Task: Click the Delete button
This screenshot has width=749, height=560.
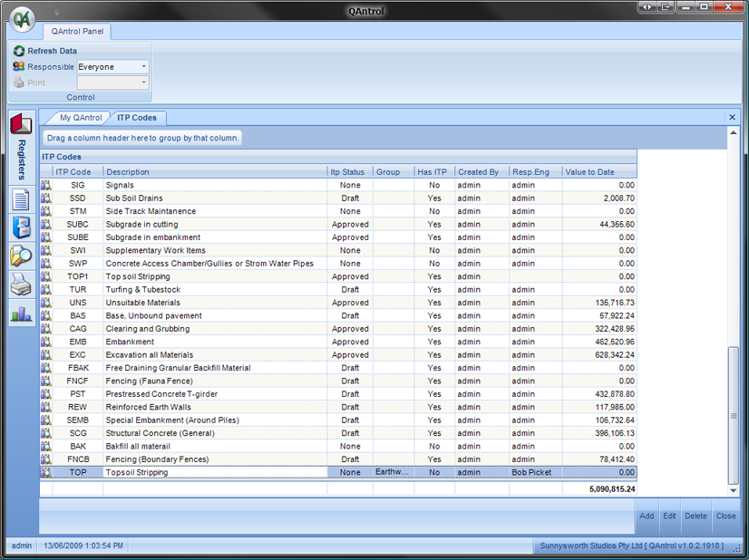Action: [695, 516]
